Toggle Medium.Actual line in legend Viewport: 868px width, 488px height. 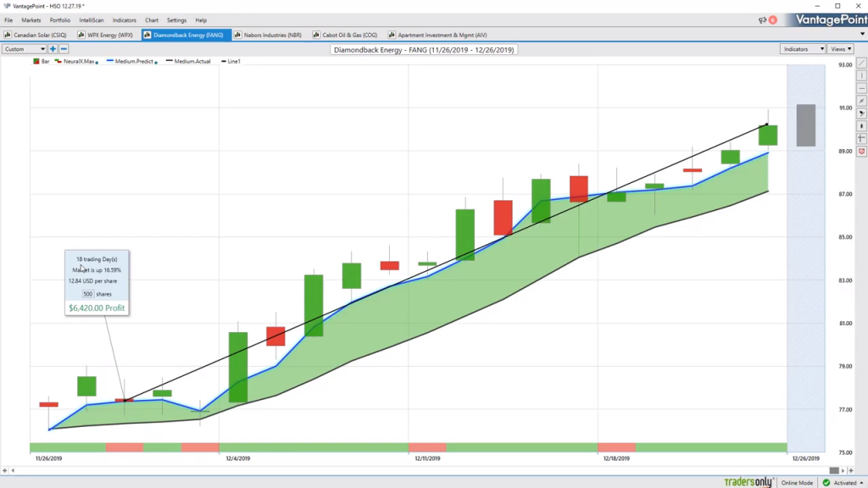point(188,61)
